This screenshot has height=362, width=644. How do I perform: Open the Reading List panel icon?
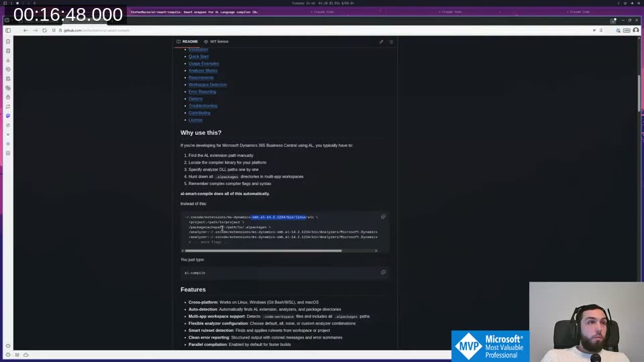point(8,51)
